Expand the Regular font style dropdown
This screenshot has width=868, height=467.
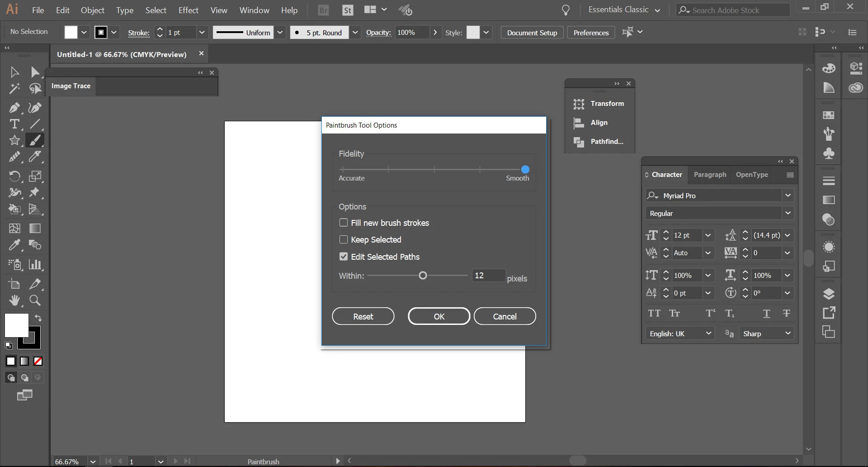(788, 213)
